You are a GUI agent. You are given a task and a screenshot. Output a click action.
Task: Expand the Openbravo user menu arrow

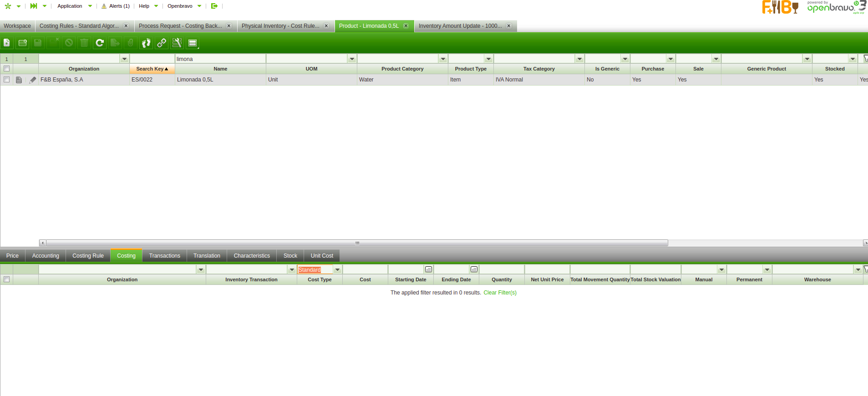pos(199,6)
